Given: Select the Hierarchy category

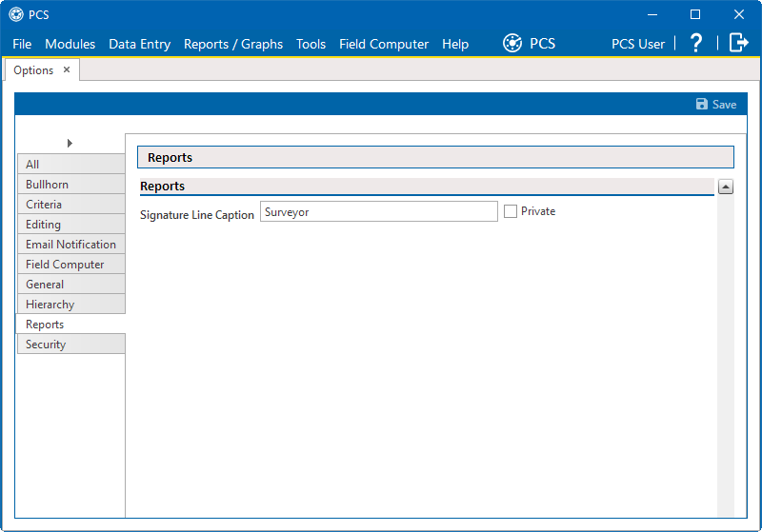Looking at the screenshot, I should (71, 304).
